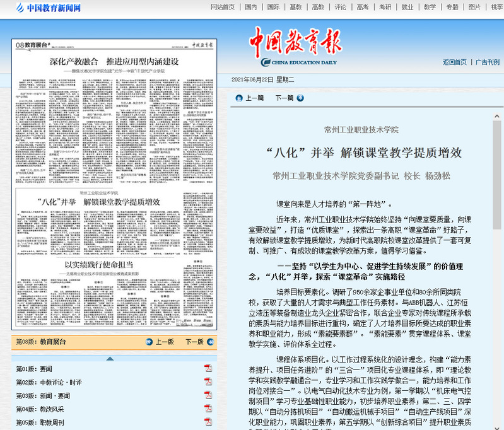Click the previous article (上一篇) arrow icon
The height and width of the screenshot is (430, 504).
click(x=239, y=98)
